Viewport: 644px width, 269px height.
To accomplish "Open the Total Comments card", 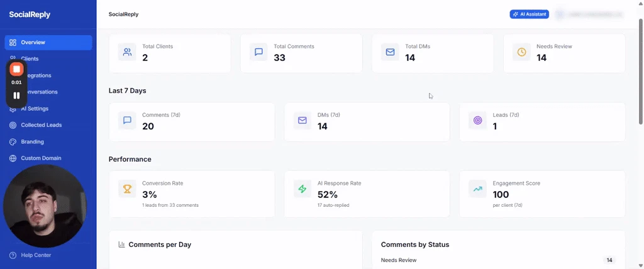I will [x=301, y=53].
